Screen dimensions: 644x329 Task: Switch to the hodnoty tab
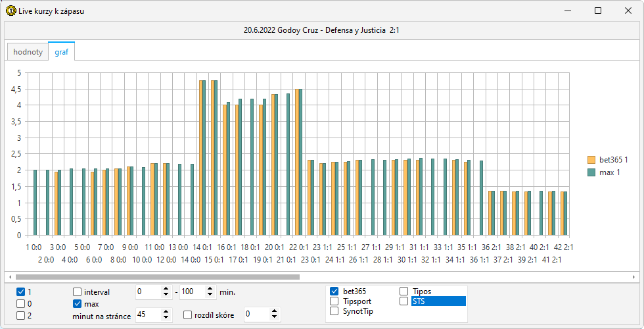coord(28,52)
